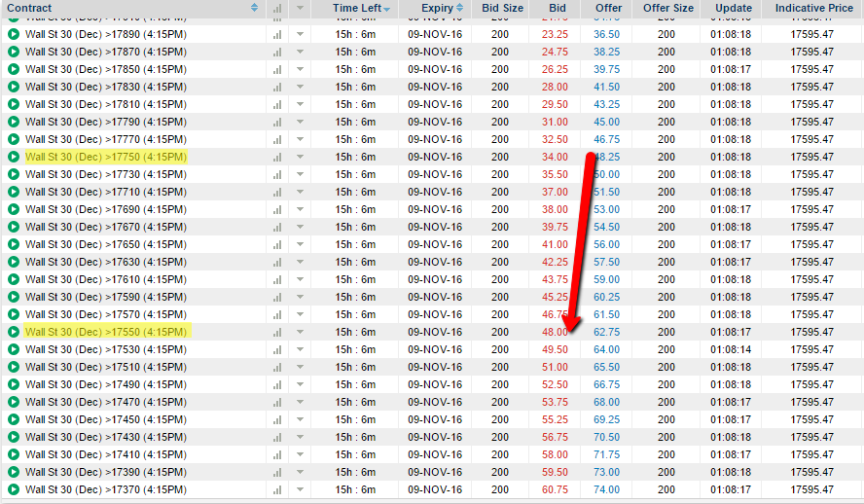Click the Offer Size column header
864x504 pixels.
tap(668, 8)
